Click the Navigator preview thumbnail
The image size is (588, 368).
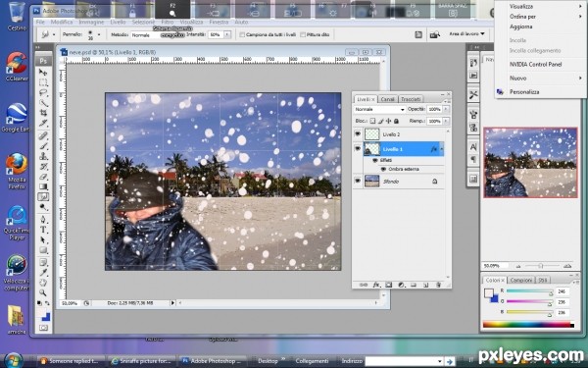[530, 163]
